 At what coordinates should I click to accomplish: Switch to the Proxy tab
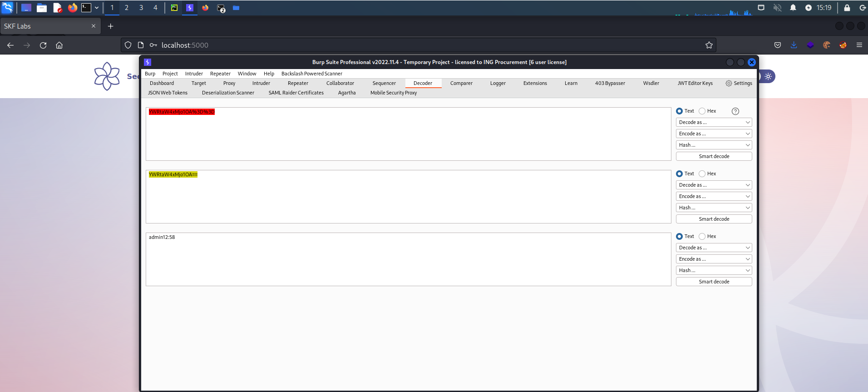click(x=229, y=83)
